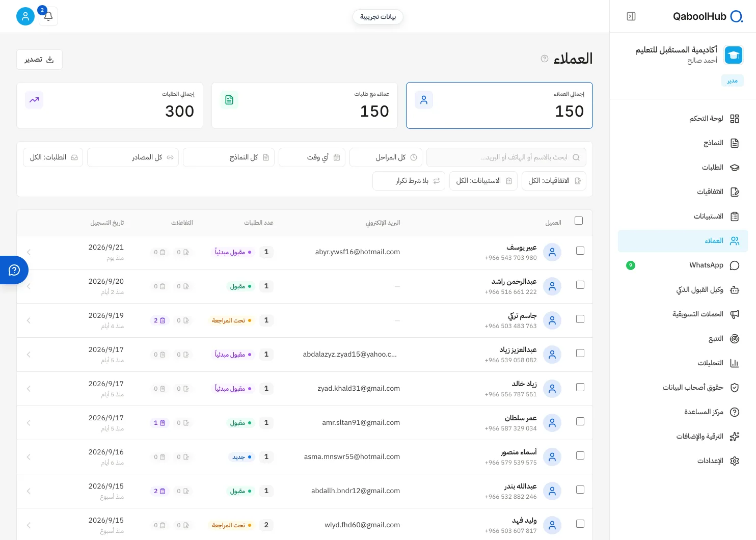Open the user profile avatar
The width and height of the screenshot is (756, 540).
[25, 16]
